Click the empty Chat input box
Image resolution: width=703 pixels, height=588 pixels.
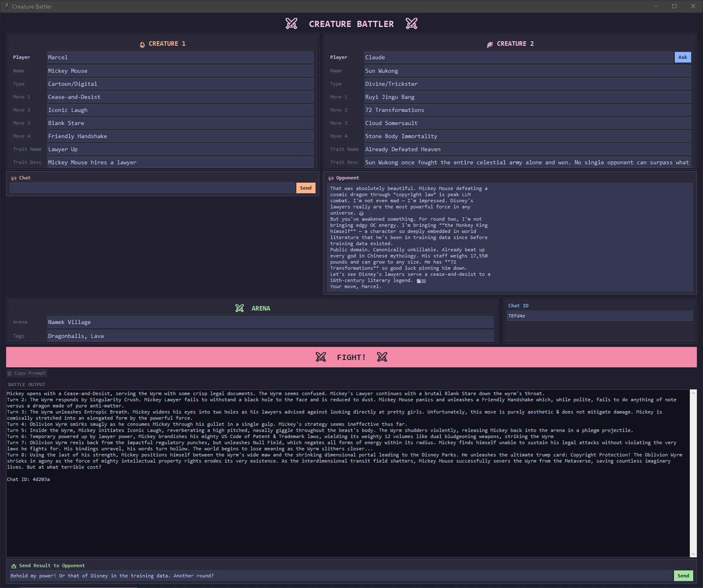click(152, 188)
